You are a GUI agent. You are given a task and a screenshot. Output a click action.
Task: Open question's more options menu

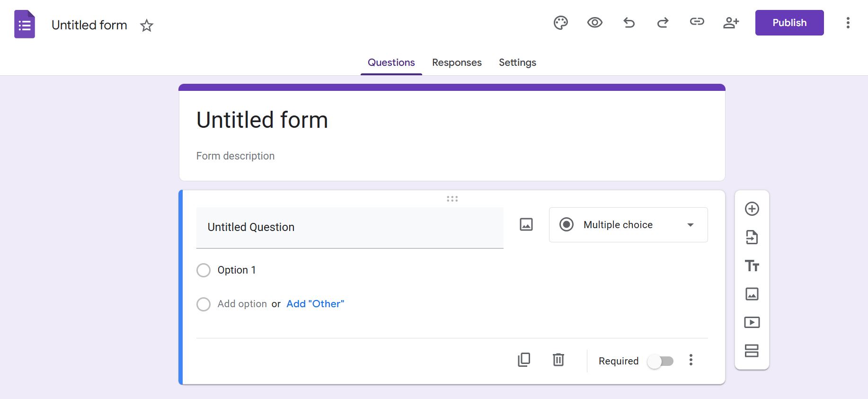691,360
